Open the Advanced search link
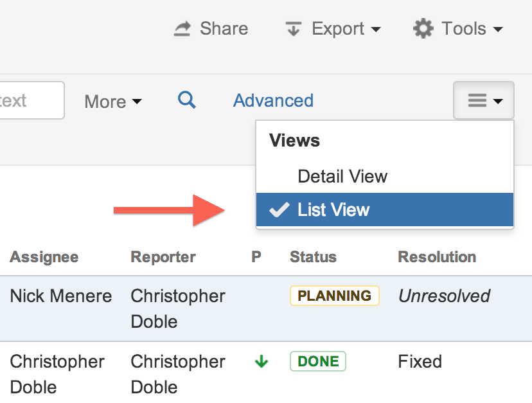The width and height of the screenshot is (532, 403). pos(273,101)
